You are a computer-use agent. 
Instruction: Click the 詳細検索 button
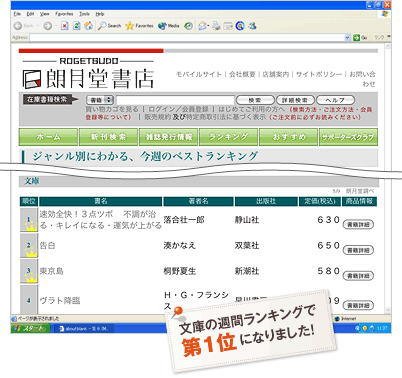tap(295, 100)
